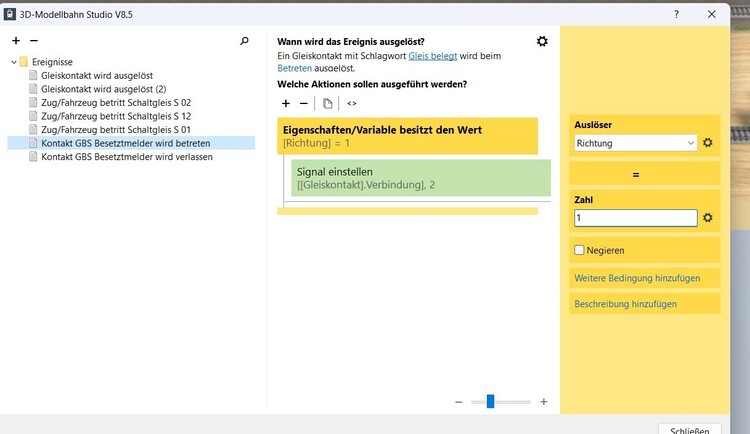Screen dimensions: 750x434
Task: Click the zoom slider handle
Action: point(490,401)
